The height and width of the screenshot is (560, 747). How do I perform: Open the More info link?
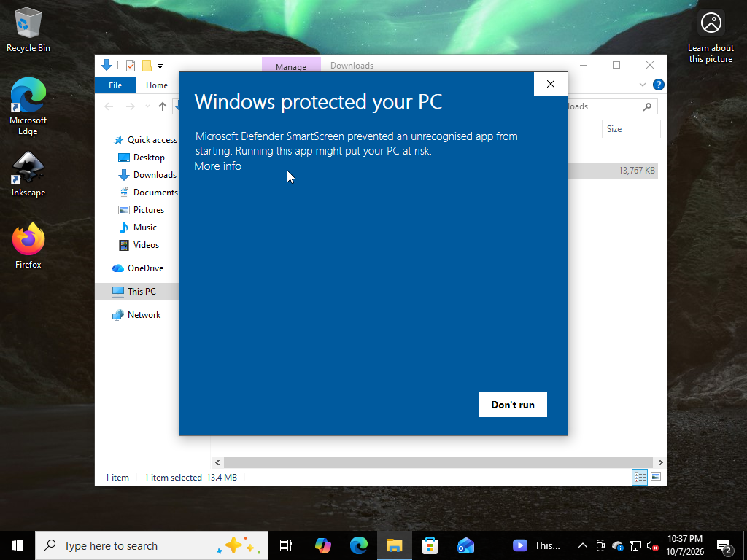[x=217, y=166]
